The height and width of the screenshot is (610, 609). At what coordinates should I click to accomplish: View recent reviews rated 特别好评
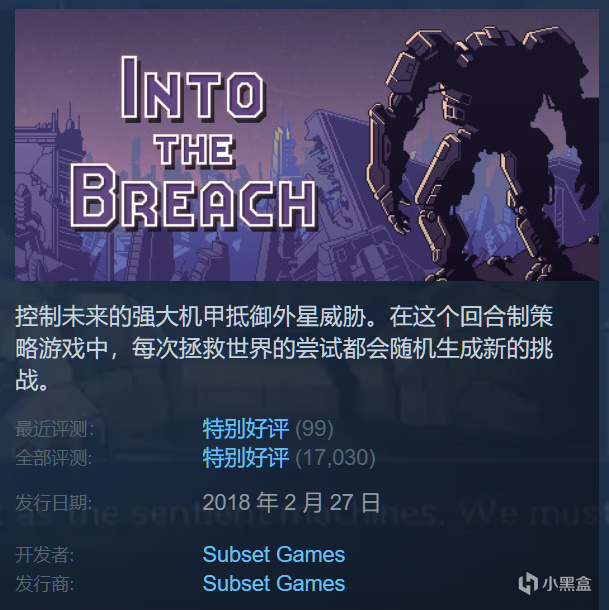pyautogui.click(x=246, y=429)
